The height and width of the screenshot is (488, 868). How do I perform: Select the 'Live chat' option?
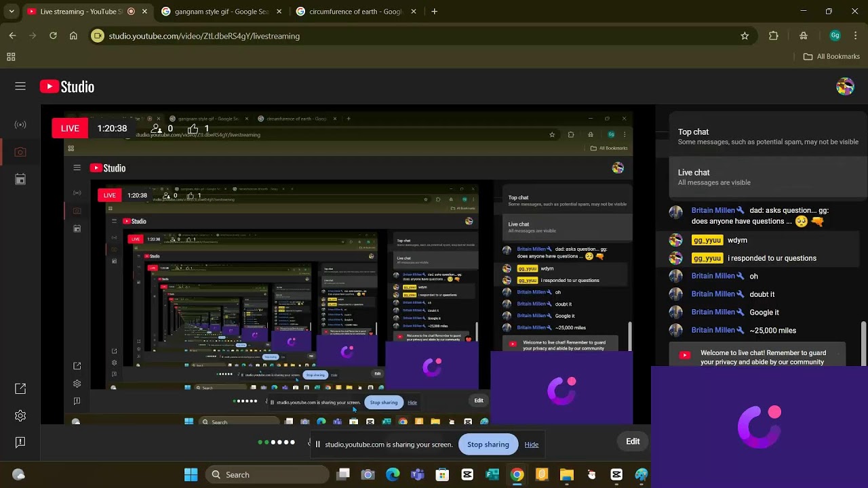[768, 177]
